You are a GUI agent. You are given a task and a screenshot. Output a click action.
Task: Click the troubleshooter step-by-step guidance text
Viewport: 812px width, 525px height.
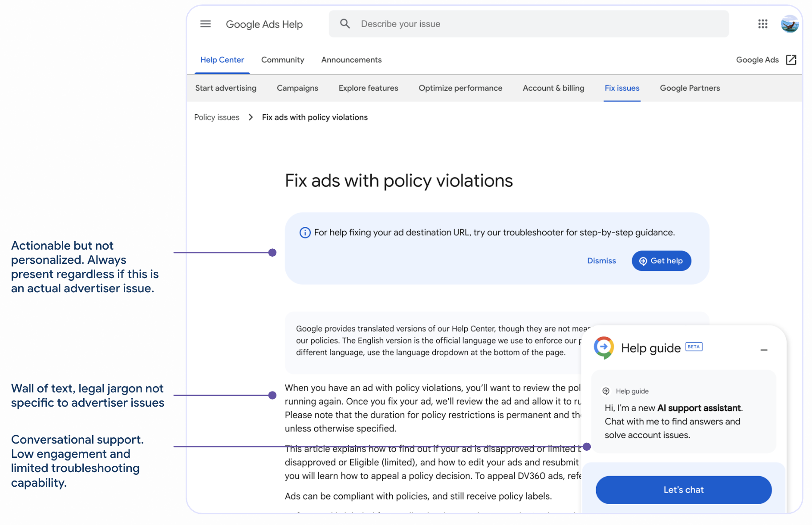pyautogui.click(x=495, y=233)
